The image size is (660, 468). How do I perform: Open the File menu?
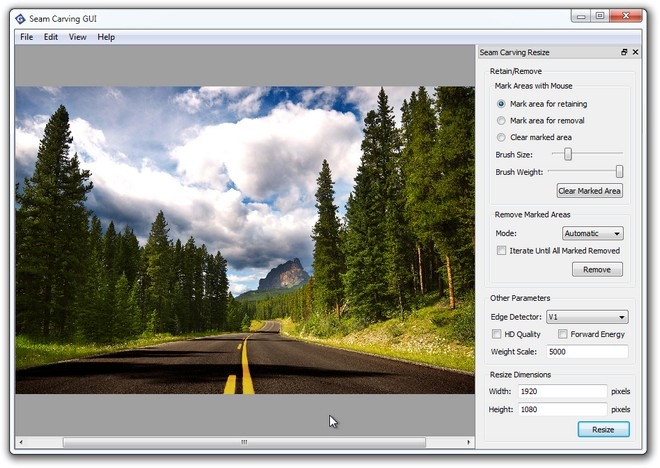[x=27, y=37]
